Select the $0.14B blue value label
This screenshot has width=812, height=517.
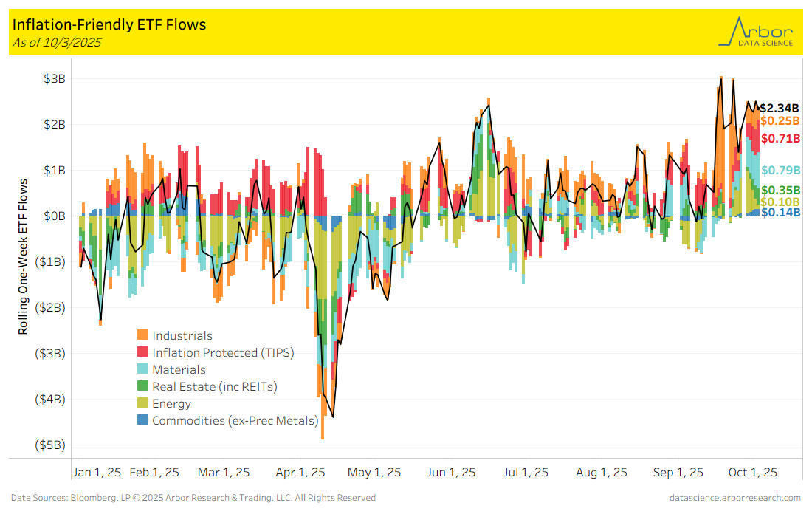pyautogui.click(x=780, y=212)
